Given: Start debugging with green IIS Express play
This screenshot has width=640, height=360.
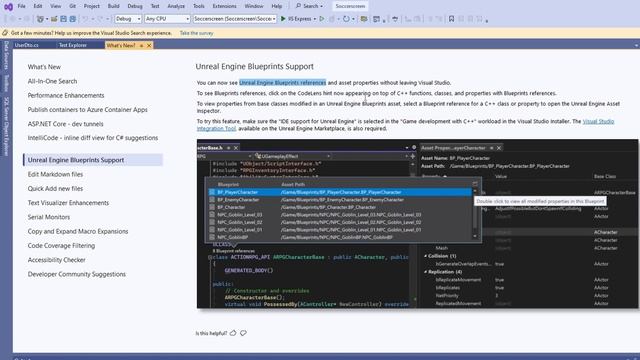Looking at the screenshot, I should 297,19.
